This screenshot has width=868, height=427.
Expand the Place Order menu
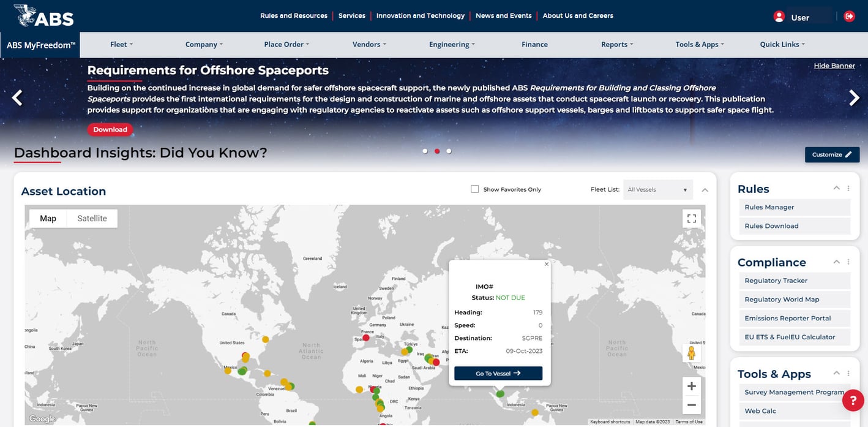click(286, 44)
